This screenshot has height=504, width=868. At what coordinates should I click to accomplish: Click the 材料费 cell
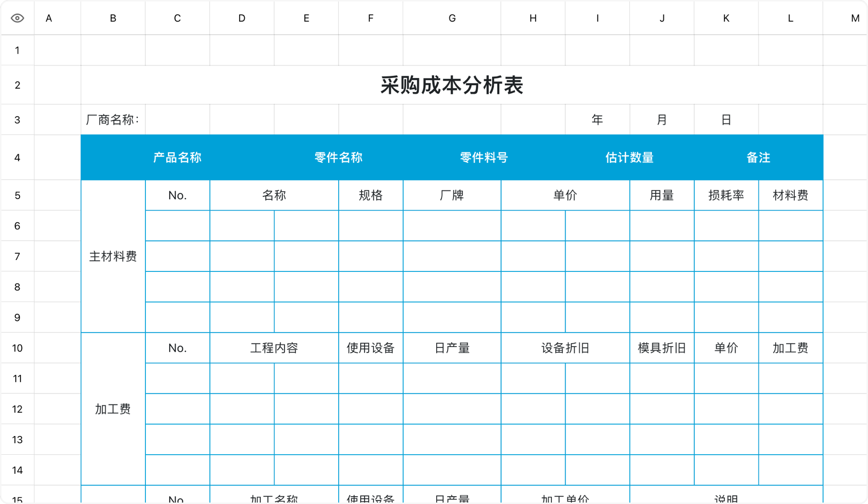(x=791, y=195)
